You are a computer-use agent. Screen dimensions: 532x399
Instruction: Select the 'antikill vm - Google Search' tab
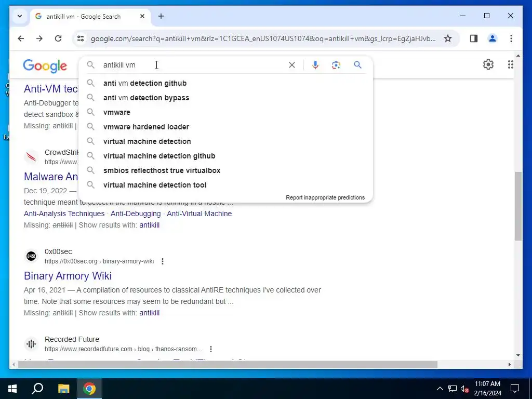point(90,16)
